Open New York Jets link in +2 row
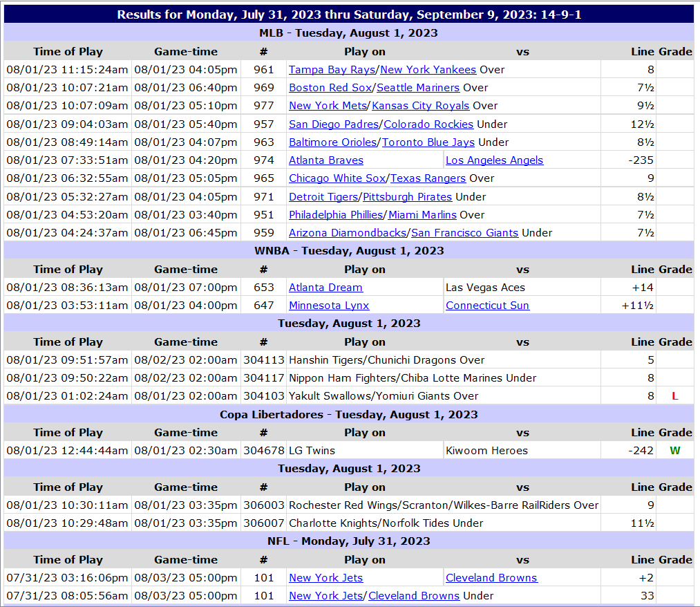This screenshot has width=700, height=607. click(x=325, y=578)
